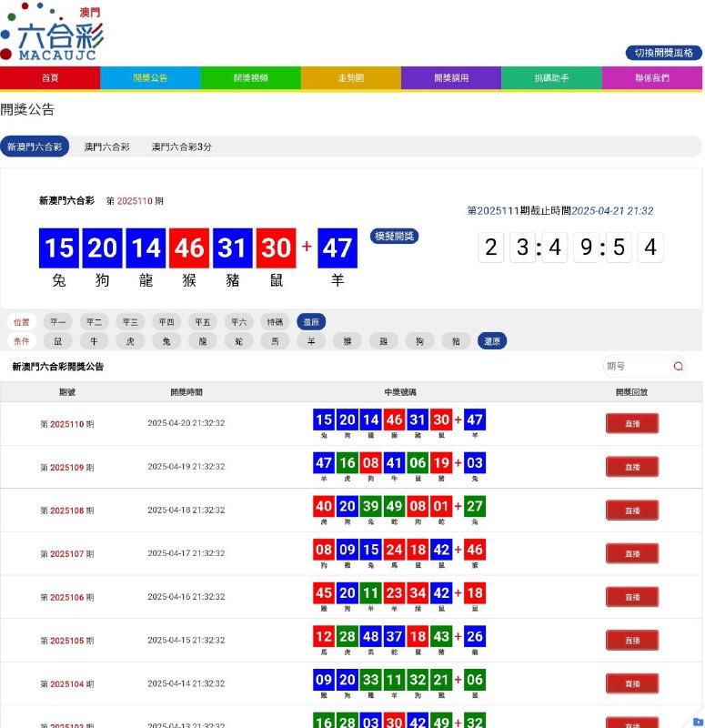Click the large red ball number 46
Viewport: 705px width, 728px height.
[x=189, y=248]
